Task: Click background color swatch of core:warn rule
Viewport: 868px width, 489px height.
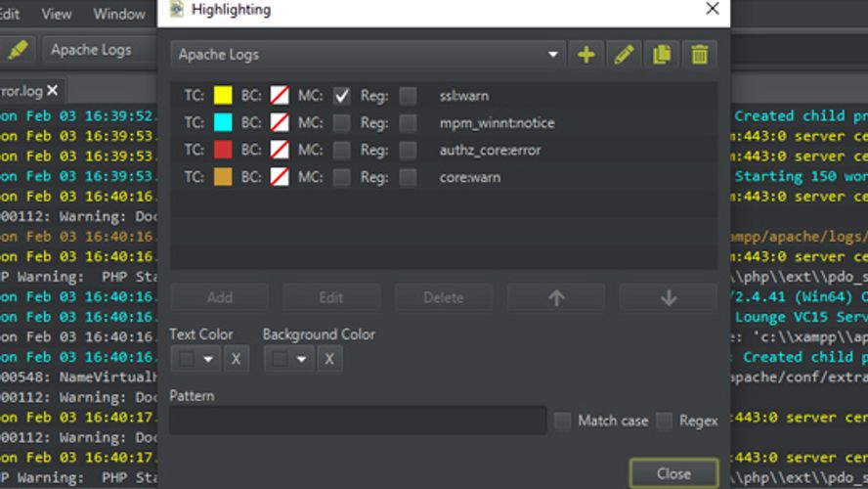Action: [280, 177]
